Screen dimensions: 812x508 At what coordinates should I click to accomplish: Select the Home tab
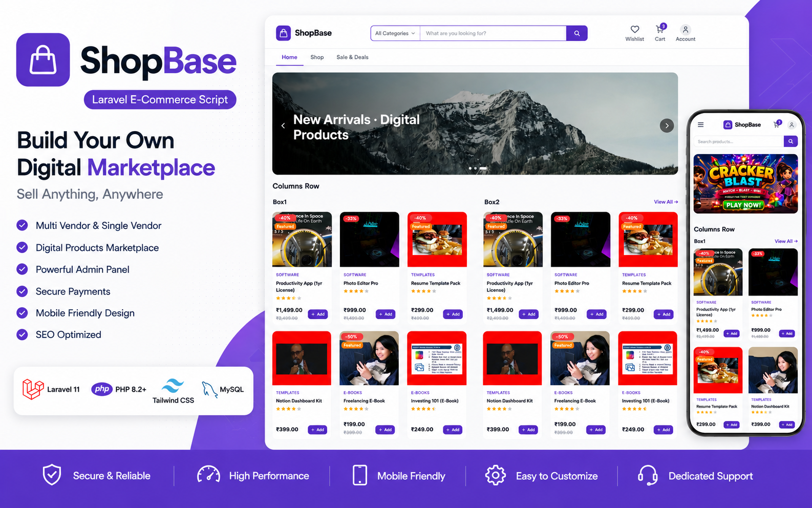[x=289, y=57]
